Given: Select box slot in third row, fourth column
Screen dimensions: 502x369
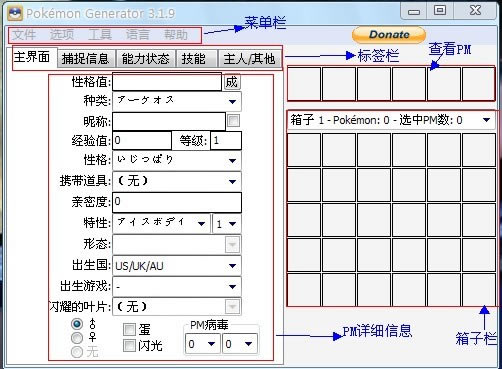Looking at the screenshot, I should 409,220.
